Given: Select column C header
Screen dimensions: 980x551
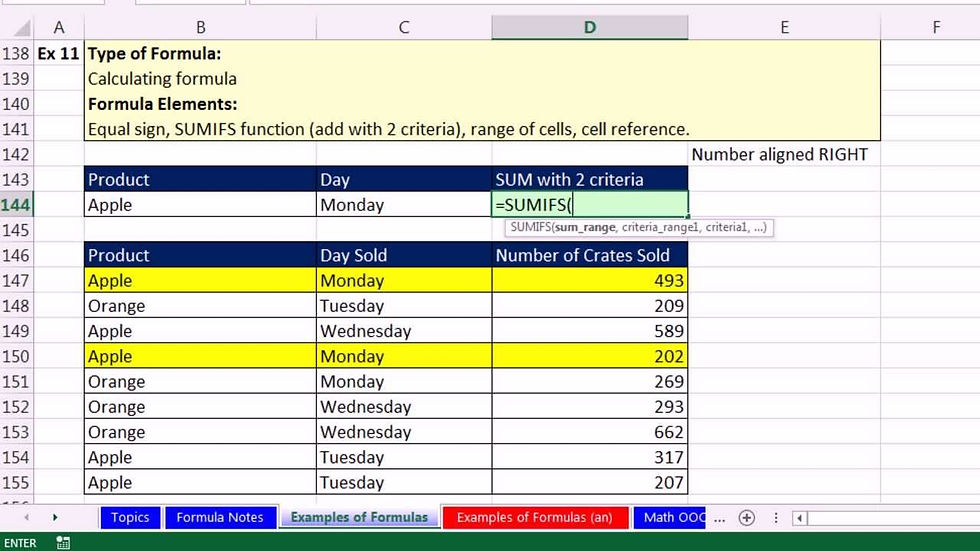Looking at the screenshot, I should pos(404,27).
